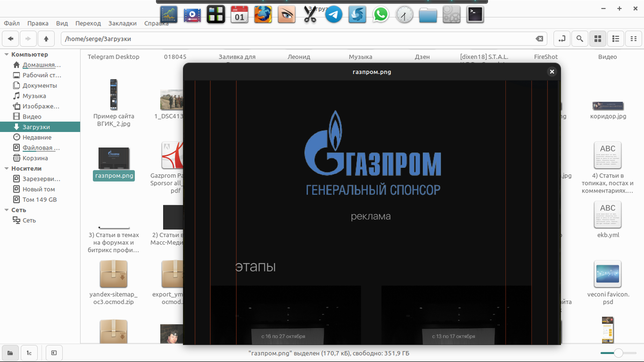
Task: Open Изображения in sidebar
Action: (x=40, y=106)
